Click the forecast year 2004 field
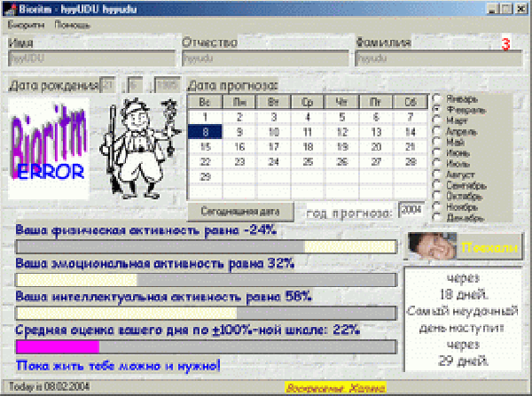Viewport: 532px width, 396px height. click(x=411, y=210)
